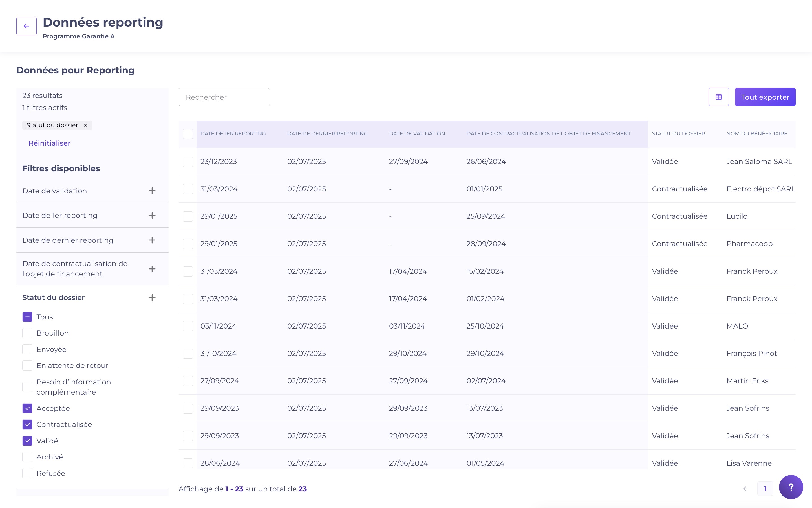The width and height of the screenshot is (812, 508).
Task: Check Besoin d'information complémentaire checkbox
Action: [x=27, y=387]
